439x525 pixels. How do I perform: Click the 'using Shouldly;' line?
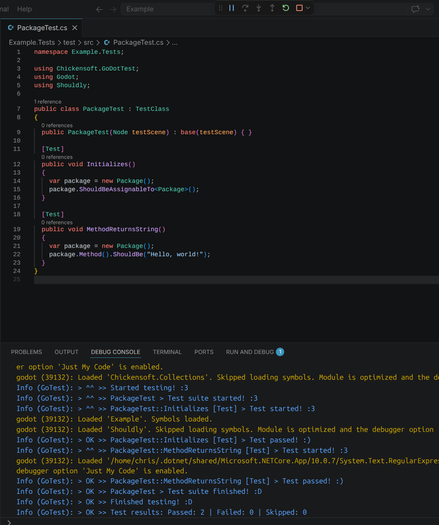pyautogui.click(x=62, y=85)
